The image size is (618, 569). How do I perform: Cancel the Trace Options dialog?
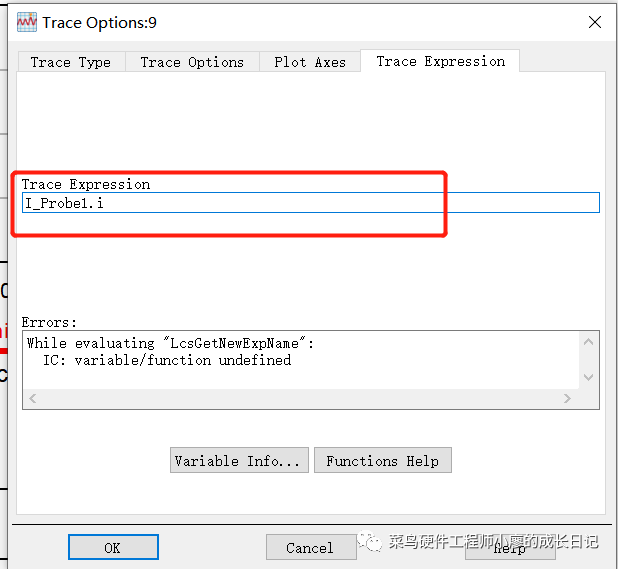point(311,547)
